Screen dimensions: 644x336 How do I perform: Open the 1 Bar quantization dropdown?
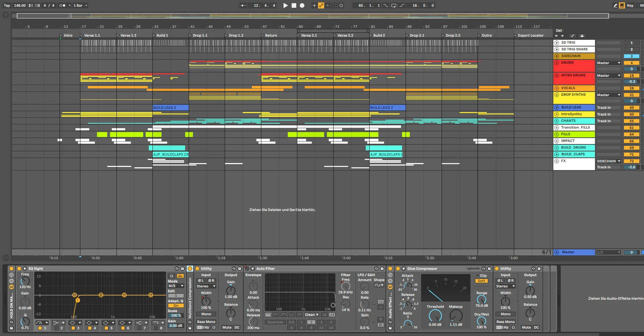[x=80, y=5]
